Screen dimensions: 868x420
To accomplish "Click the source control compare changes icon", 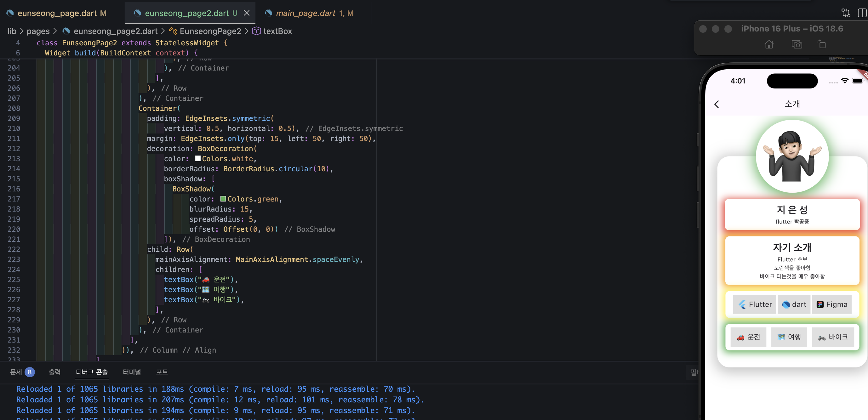I will click(x=846, y=13).
